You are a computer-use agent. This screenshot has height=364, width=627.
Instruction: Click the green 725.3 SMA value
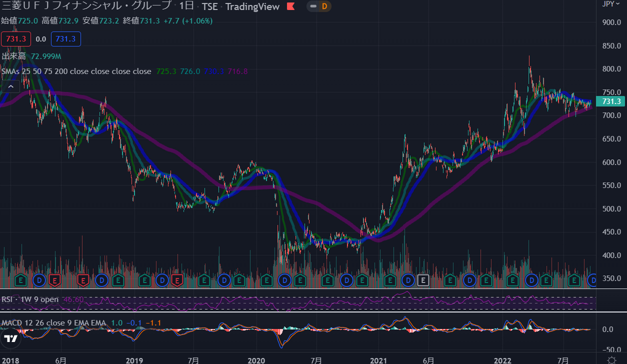166,71
